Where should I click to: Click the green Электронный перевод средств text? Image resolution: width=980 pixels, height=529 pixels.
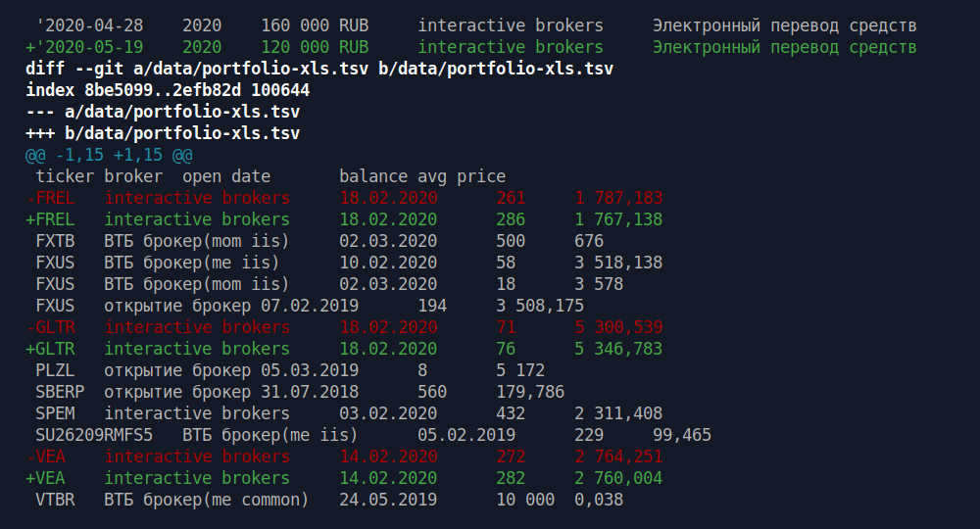(x=785, y=47)
